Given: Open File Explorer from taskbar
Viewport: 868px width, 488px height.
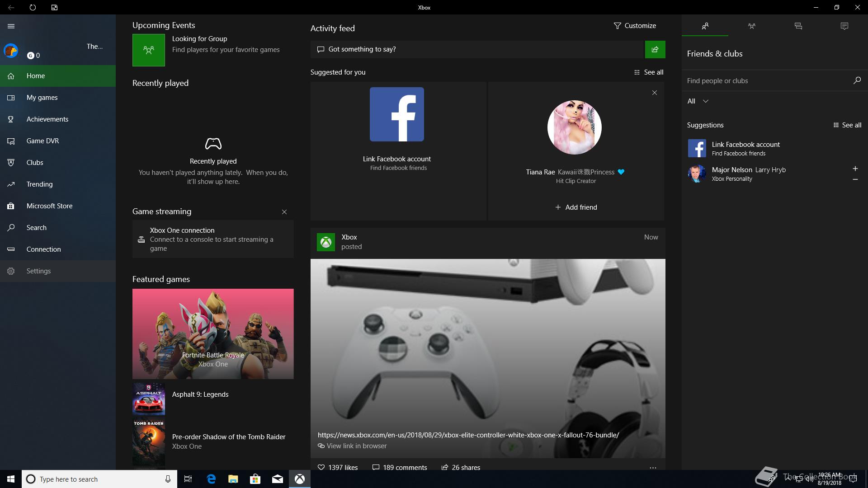Looking at the screenshot, I should point(233,479).
